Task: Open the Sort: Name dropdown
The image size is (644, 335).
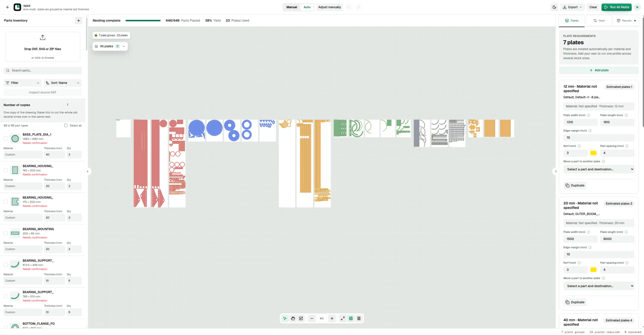Action: tap(63, 83)
